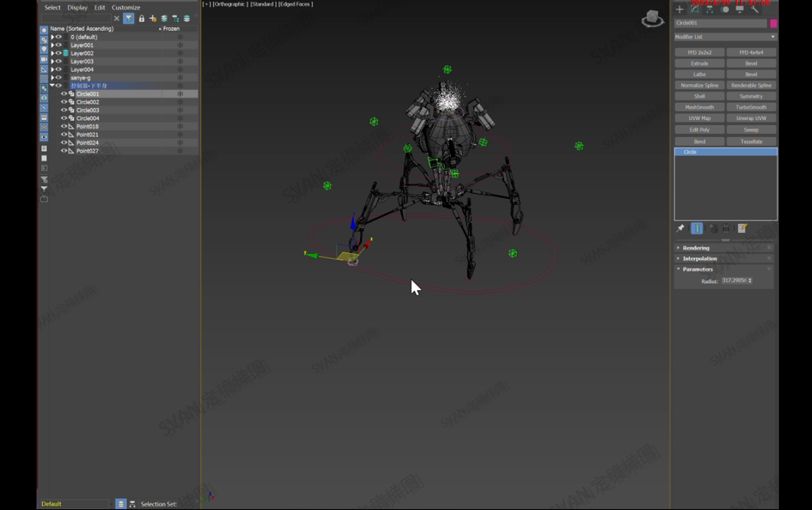Expand the Layer001 tree node

pos(52,45)
